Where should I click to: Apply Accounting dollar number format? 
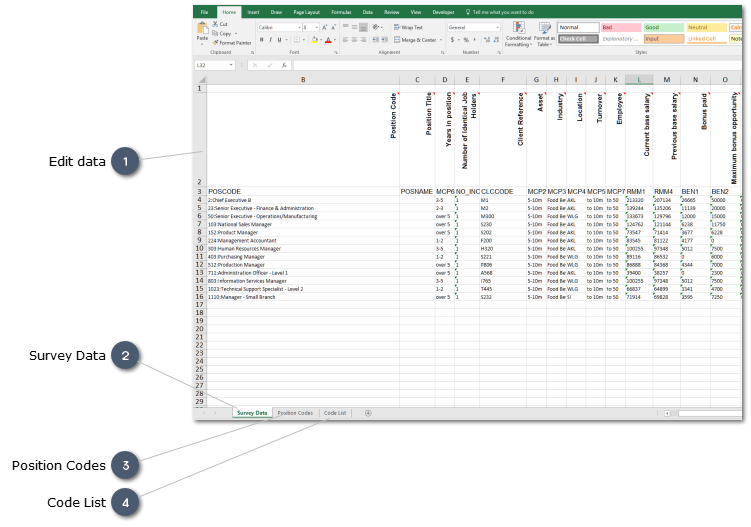coord(452,40)
